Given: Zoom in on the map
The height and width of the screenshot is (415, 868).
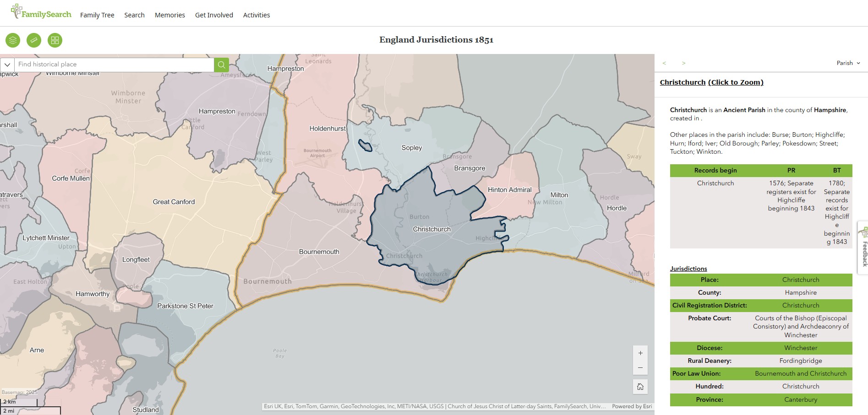Looking at the screenshot, I should (640, 353).
